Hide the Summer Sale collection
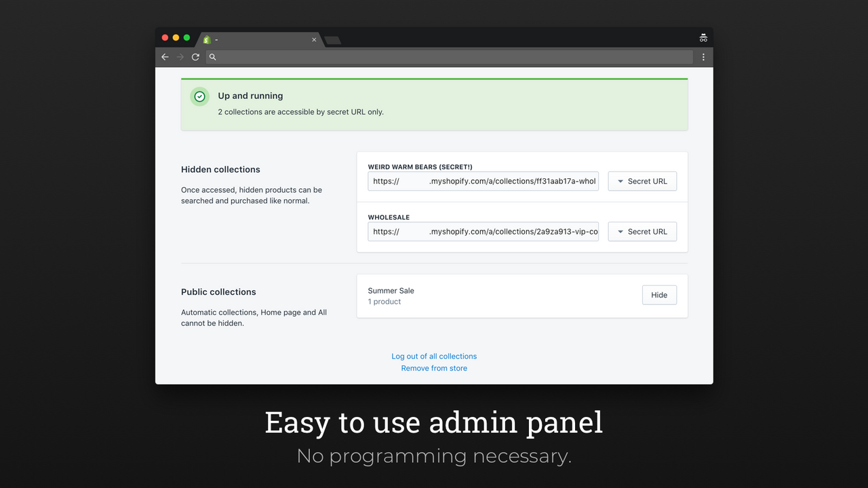 pyautogui.click(x=658, y=295)
